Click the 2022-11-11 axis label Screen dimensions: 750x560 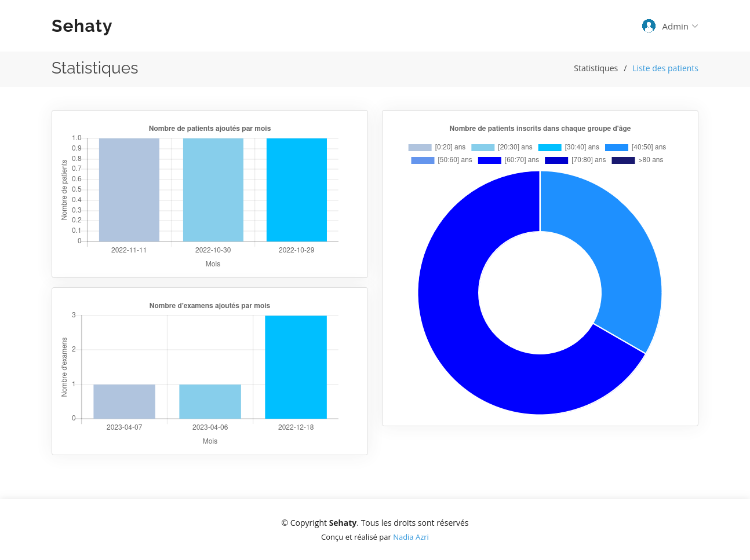tap(129, 250)
